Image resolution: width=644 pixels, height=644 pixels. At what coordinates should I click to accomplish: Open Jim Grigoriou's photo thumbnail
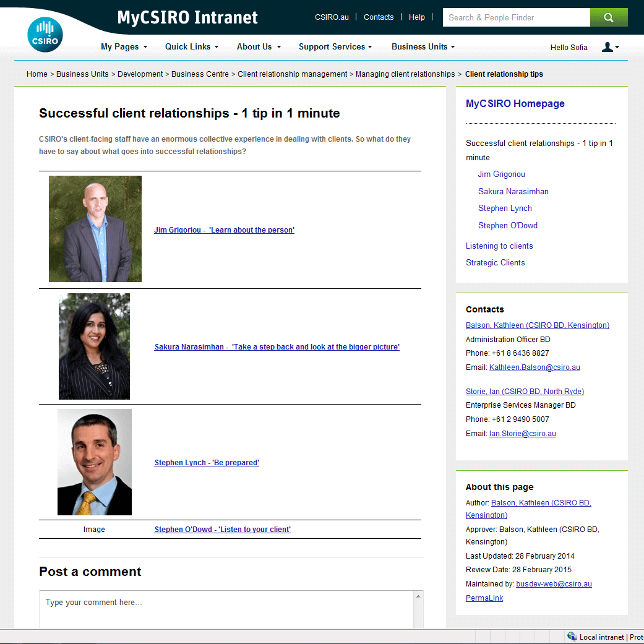pyautogui.click(x=95, y=229)
